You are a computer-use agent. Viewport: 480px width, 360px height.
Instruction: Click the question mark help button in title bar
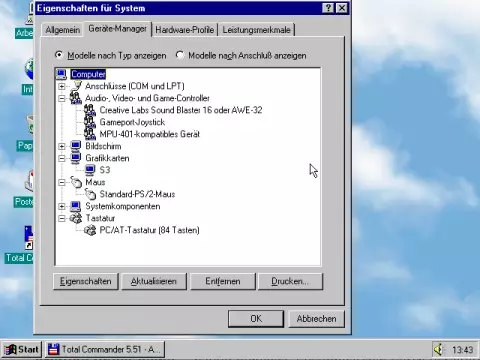328,8
